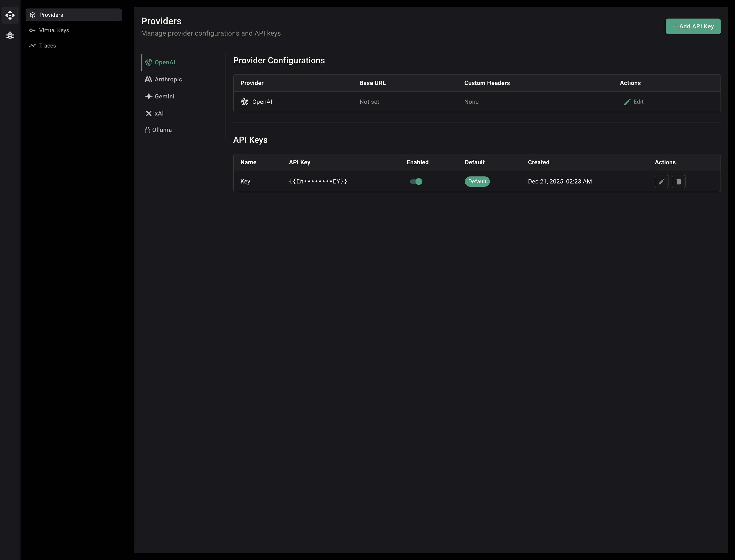This screenshot has height=560, width=735.
Task: Click the key name cell labeled Key
Action: tap(245, 181)
